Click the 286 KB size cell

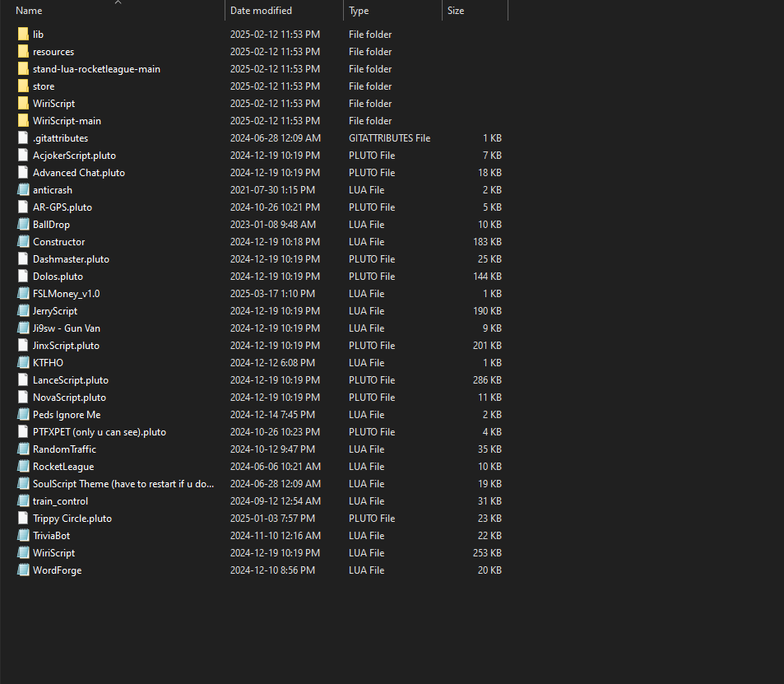point(487,379)
